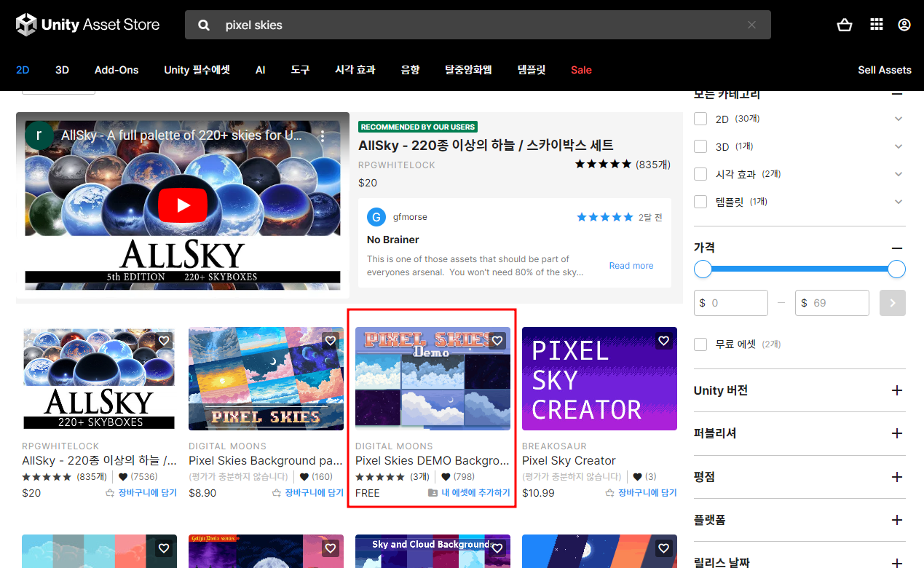Select the 3D navigation tab
This screenshot has height=568, width=924.
[62, 70]
